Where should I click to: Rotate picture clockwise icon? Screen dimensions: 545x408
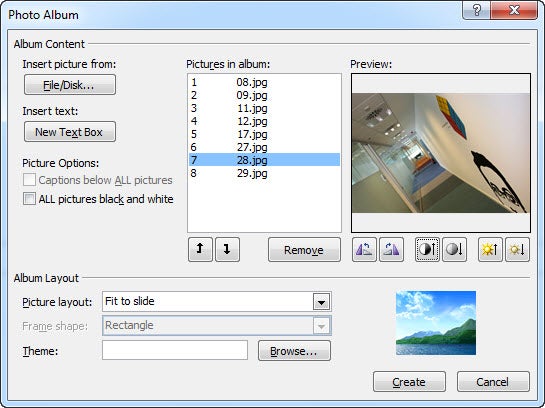click(x=391, y=250)
